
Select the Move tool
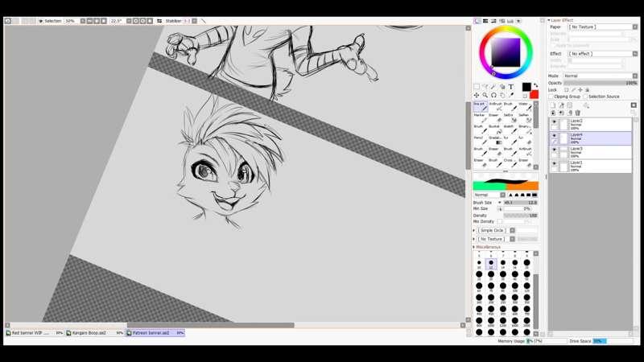[x=477, y=95]
